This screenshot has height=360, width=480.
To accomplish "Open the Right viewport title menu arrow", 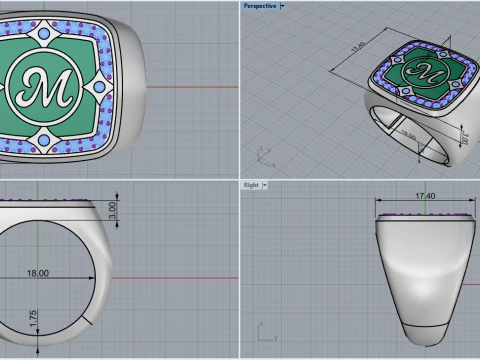I will click(x=265, y=185).
